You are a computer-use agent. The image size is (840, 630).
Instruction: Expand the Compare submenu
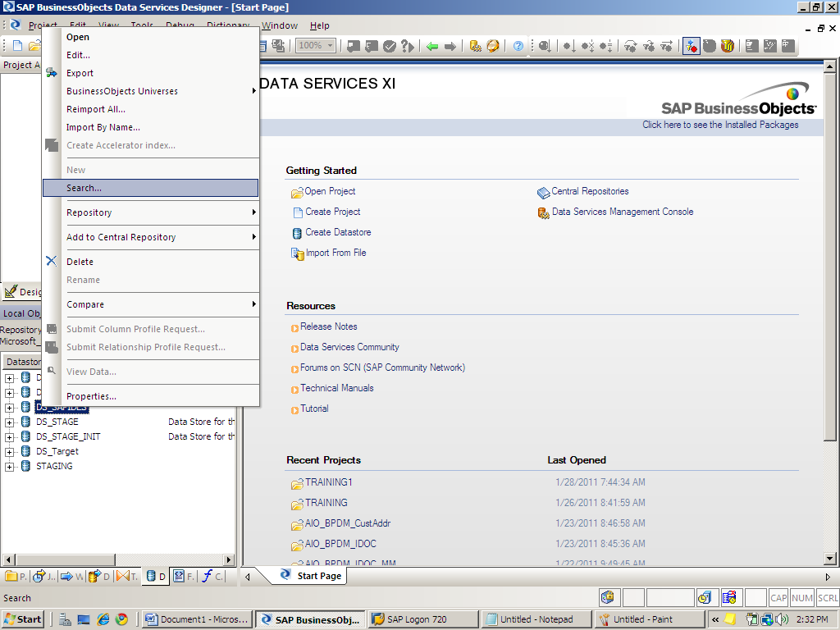click(x=151, y=304)
